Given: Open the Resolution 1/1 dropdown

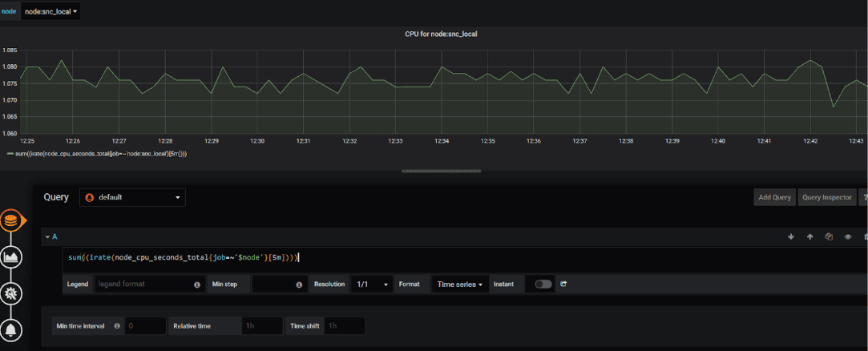Looking at the screenshot, I should [x=372, y=284].
